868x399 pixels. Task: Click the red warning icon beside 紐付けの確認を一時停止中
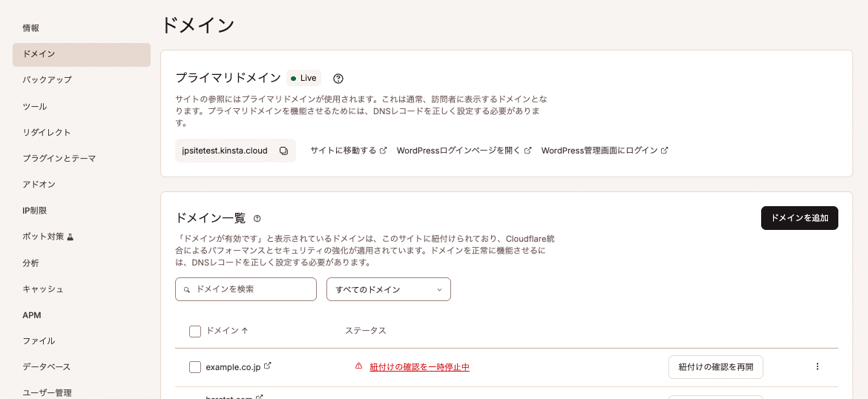click(359, 366)
